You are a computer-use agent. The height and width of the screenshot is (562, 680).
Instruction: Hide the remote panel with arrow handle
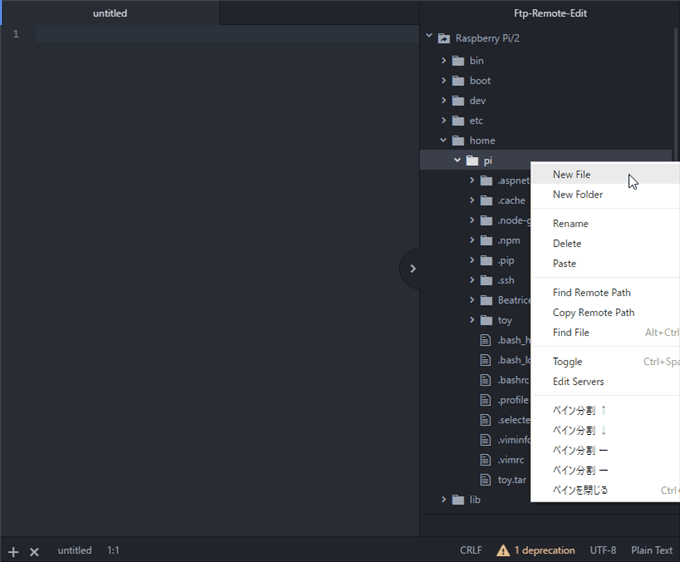(x=410, y=269)
